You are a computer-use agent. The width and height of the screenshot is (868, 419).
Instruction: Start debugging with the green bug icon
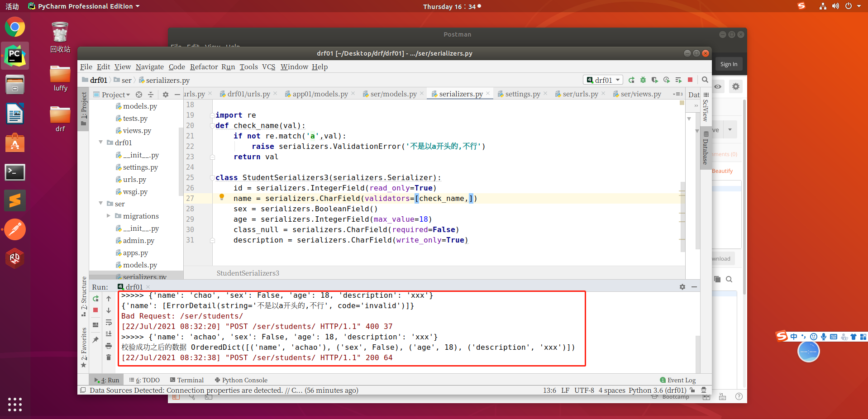pos(643,80)
